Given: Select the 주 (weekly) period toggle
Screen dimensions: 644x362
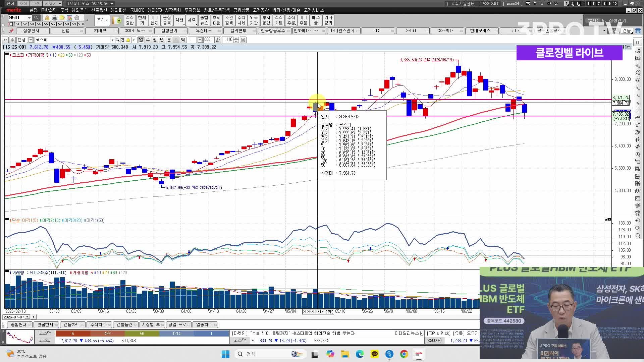Looking at the screenshot, I should coord(148,40).
